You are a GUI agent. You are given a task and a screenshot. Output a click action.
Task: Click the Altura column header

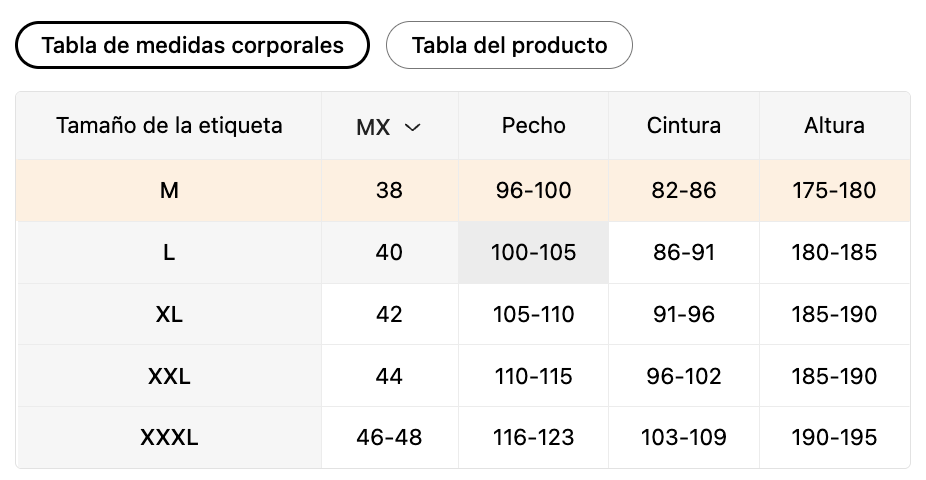(834, 126)
